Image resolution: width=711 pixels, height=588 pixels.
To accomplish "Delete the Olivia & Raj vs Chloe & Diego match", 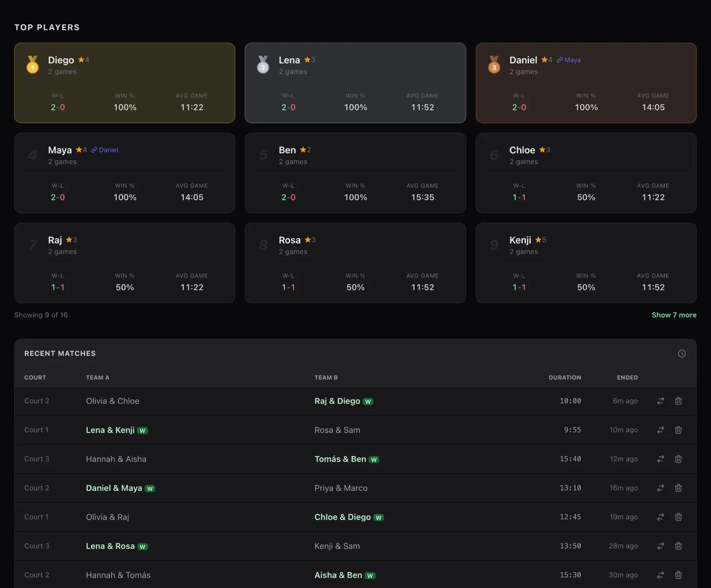I will pyautogui.click(x=678, y=517).
